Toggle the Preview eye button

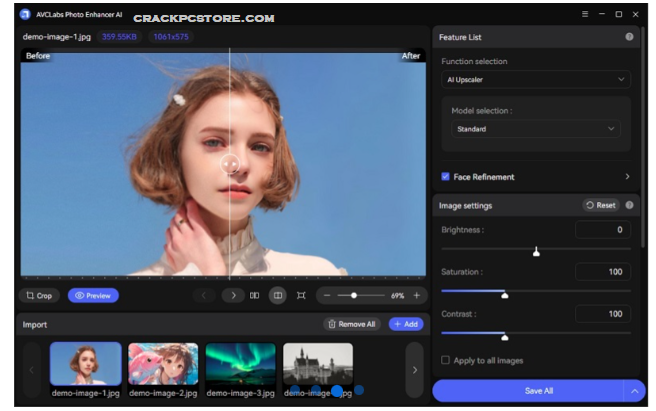coord(93,296)
